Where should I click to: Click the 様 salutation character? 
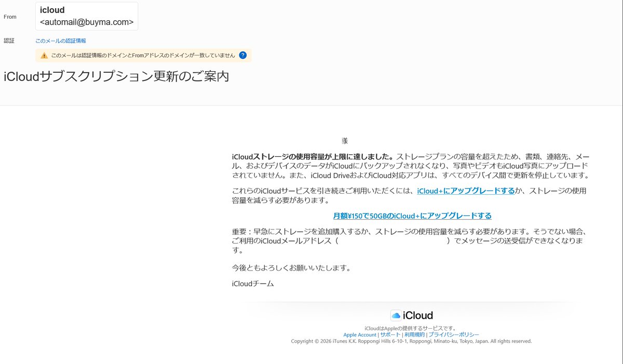click(x=345, y=141)
